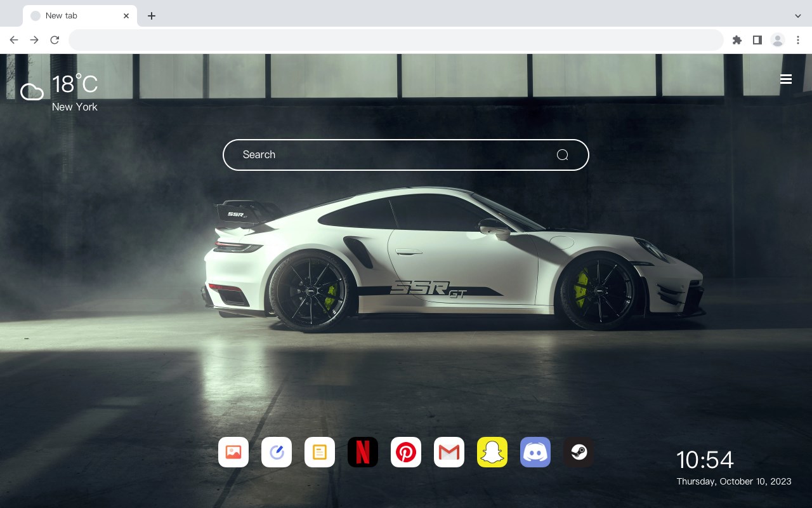The height and width of the screenshot is (508, 812).
Task: Open the photo gallery shortcut icon
Action: coord(233,452)
